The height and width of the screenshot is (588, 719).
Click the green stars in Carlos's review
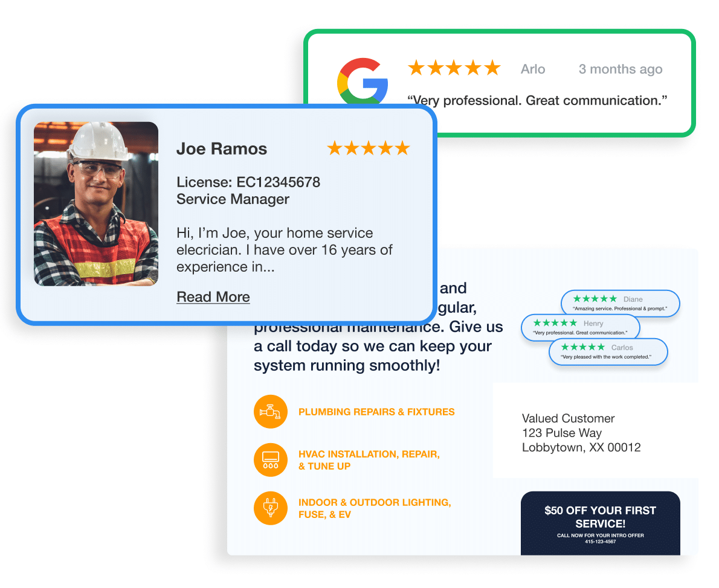tap(582, 347)
